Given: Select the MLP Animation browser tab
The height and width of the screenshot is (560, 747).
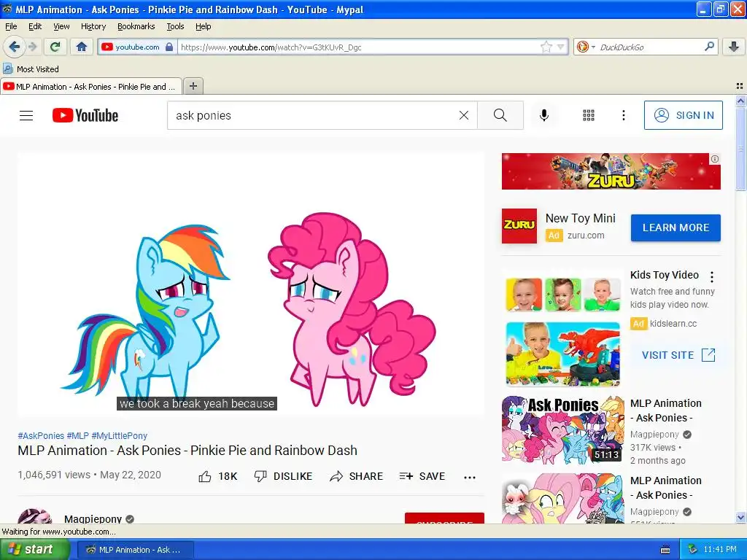Looking at the screenshot, I should tap(91, 87).
